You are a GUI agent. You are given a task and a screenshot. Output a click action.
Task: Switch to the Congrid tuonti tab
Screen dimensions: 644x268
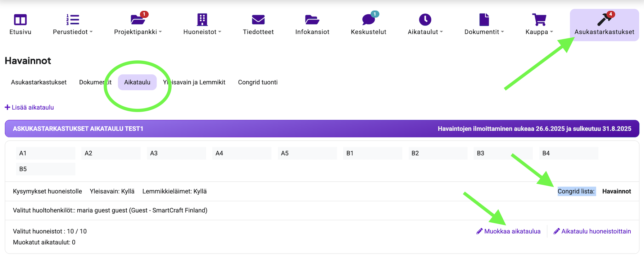tap(258, 82)
